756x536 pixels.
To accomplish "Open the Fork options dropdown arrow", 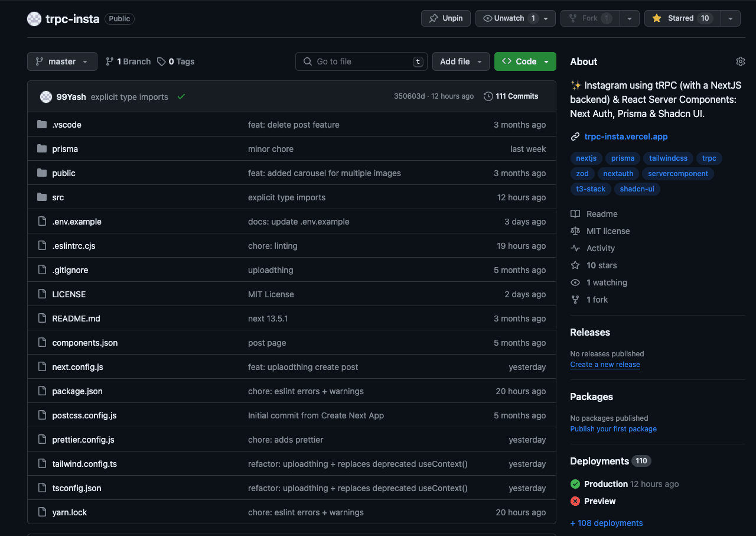I will coord(629,18).
